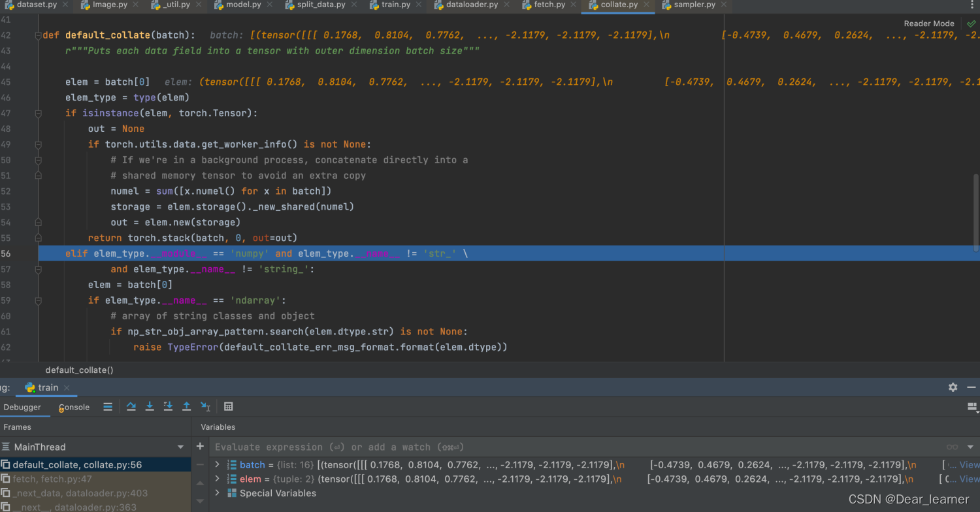The width and height of the screenshot is (980, 512).
Task: Click the glasses icon in watch bar
Action: coord(953,447)
